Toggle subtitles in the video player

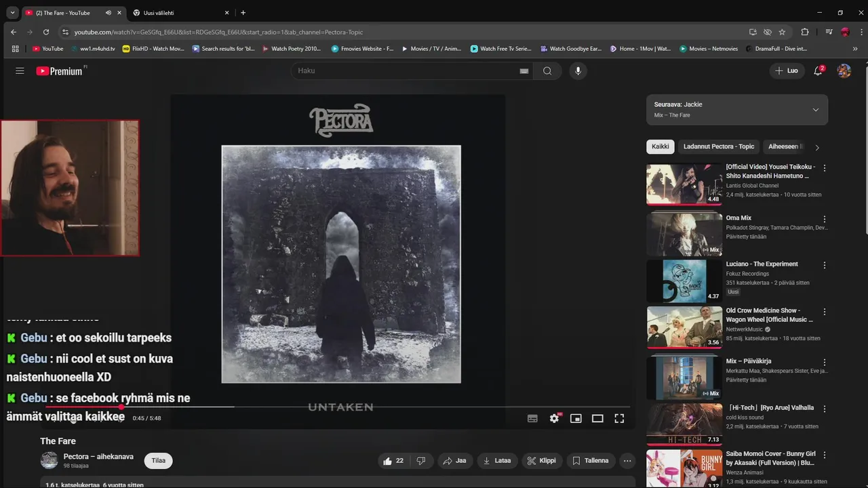[532, 418]
